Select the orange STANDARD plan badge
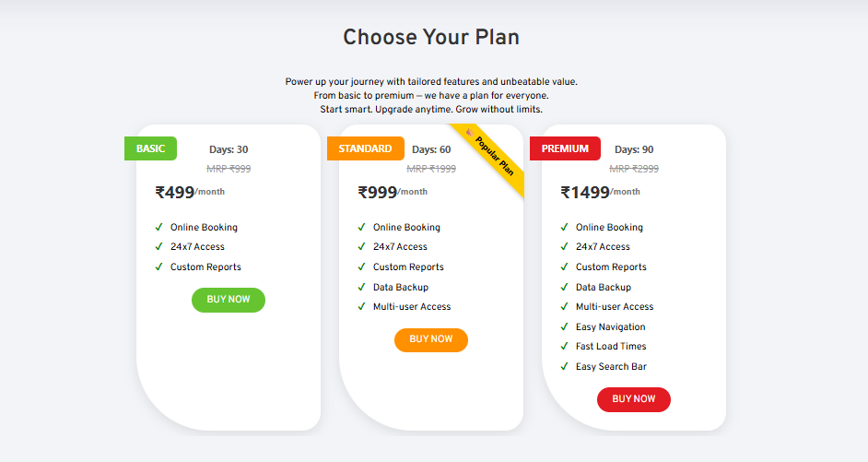The image size is (868, 462). (x=365, y=148)
